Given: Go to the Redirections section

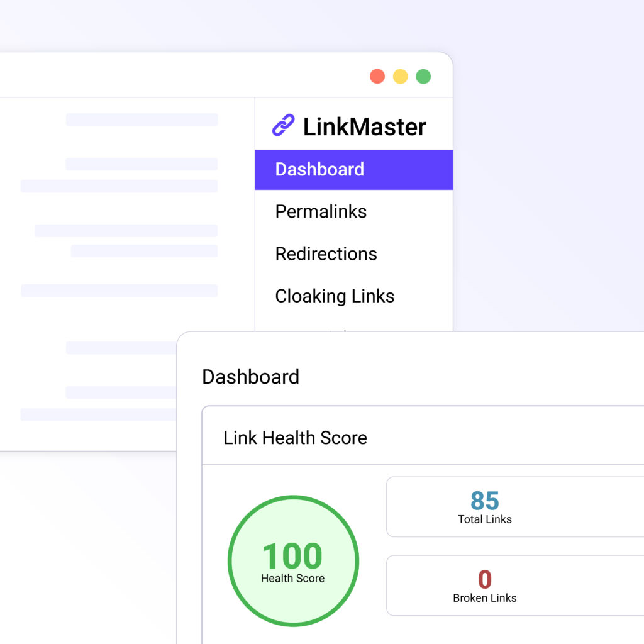Looking at the screenshot, I should [326, 254].
